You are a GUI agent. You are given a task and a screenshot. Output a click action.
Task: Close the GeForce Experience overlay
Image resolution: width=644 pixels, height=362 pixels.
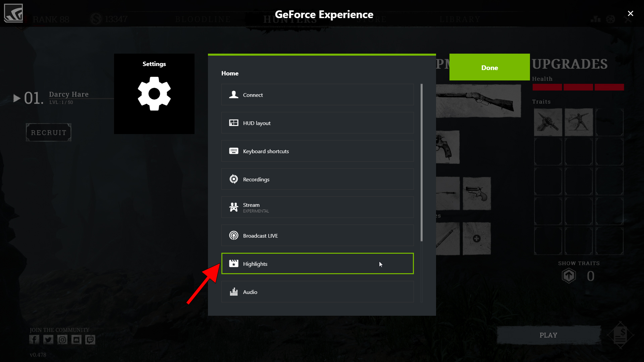tap(630, 13)
